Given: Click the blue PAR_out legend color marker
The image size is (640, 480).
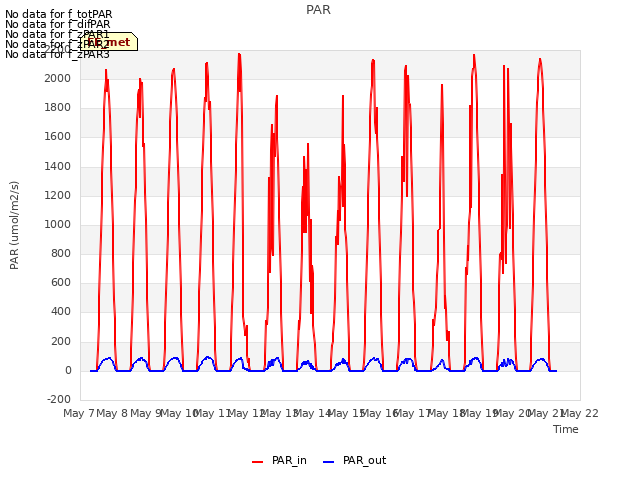Looking at the screenshot, I should click(329, 462).
